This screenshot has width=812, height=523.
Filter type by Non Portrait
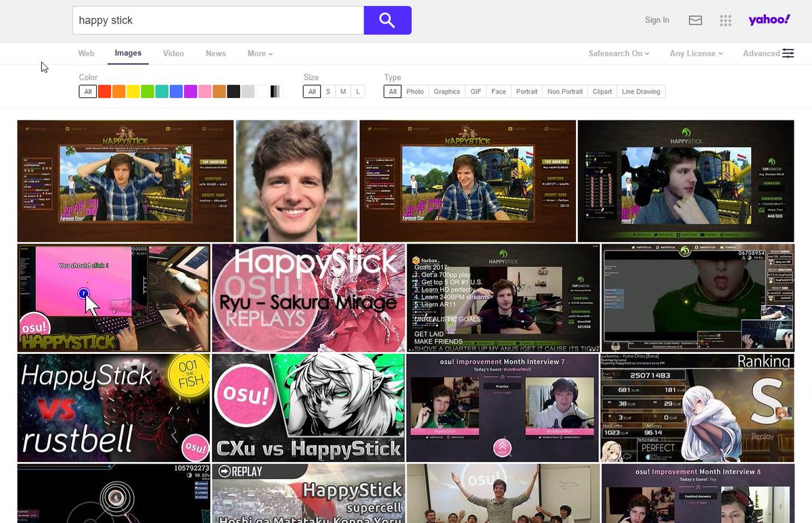pos(565,91)
